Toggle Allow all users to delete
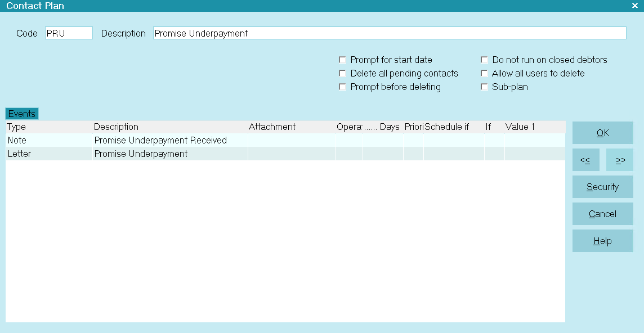This screenshot has width=644, height=333. [x=484, y=74]
